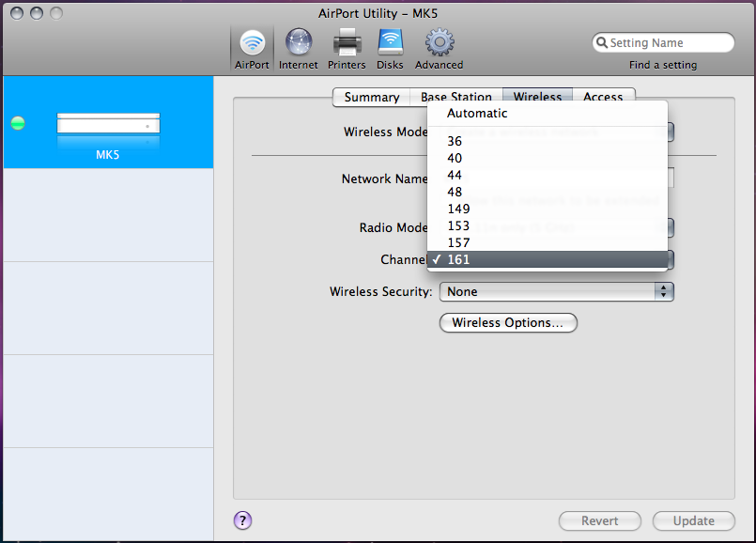
Task: Select channel 153 in the menu
Action: click(x=548, y=225)
